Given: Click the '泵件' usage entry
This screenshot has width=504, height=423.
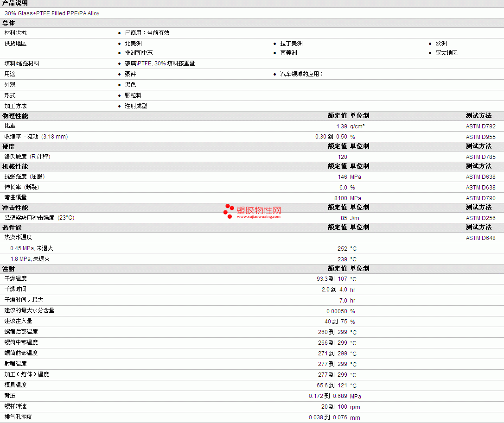Looking at the screenshot, I should [130, 74].
